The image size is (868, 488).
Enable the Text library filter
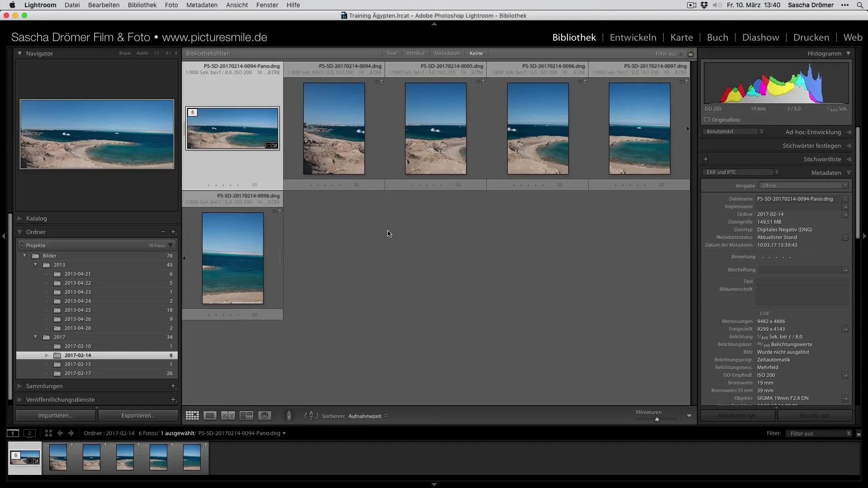(x=392, y=53)
